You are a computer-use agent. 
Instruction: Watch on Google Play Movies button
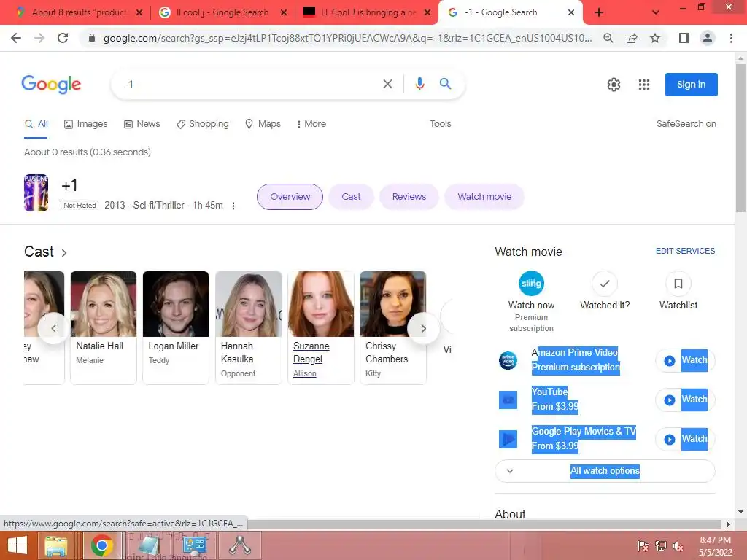pyautogui.click(x=684, y=439)
